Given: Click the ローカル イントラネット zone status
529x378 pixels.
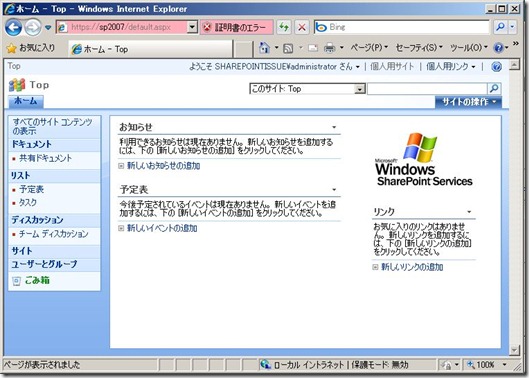Looking at the screenshot, I should (334, 364).
